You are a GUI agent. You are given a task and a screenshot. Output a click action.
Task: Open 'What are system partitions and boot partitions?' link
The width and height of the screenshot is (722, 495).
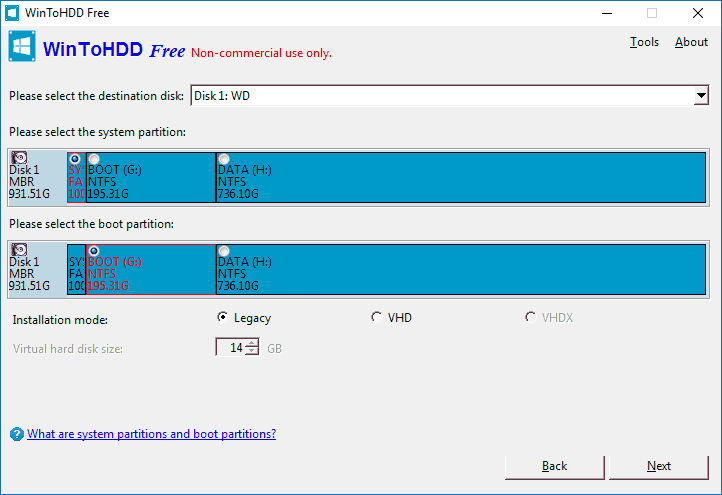151,434
